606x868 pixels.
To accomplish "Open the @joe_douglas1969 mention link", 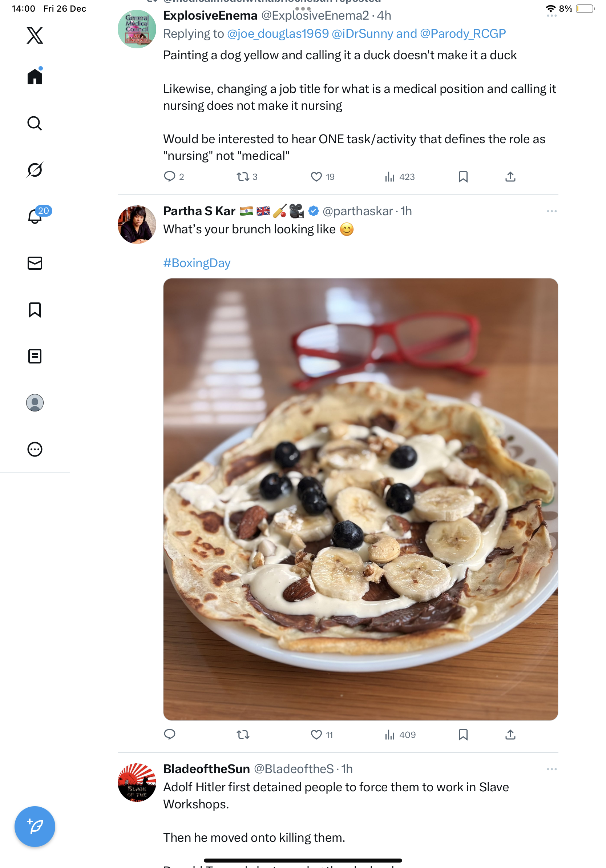I will (278, 34).
